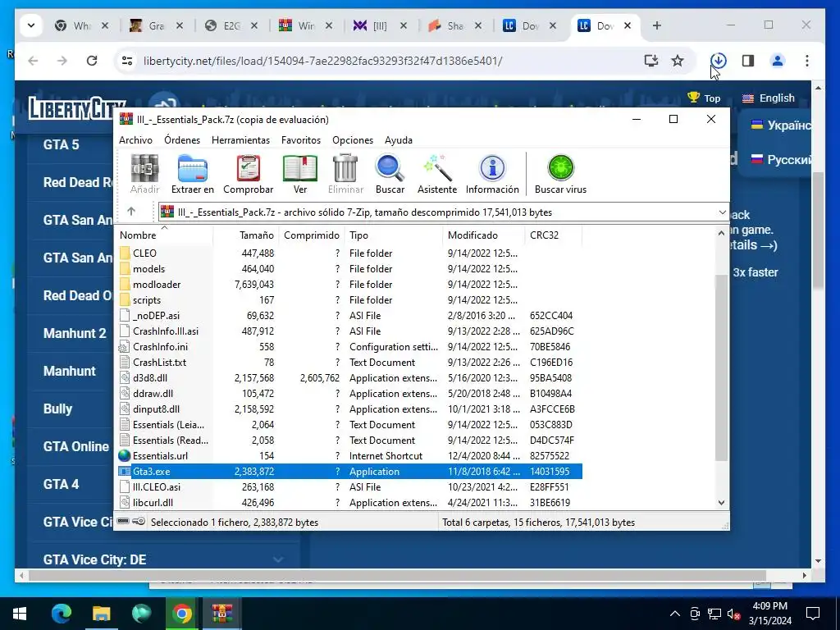Open Chrome three-dot menu
Image resolution: width=840 pixels, height=630 pixels.
pyautogui.click(x=807, y=61)
